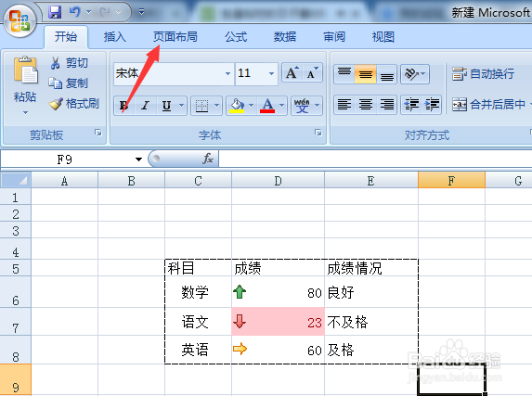Switch to the 公式 tab
Image resolution: width=532 pixels, height=396 pixels.
(236, 36)
